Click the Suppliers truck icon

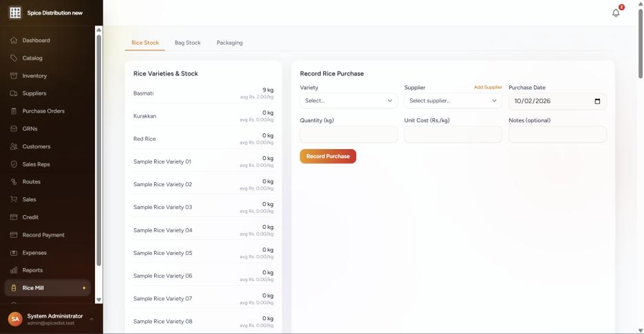coord(14,93)
